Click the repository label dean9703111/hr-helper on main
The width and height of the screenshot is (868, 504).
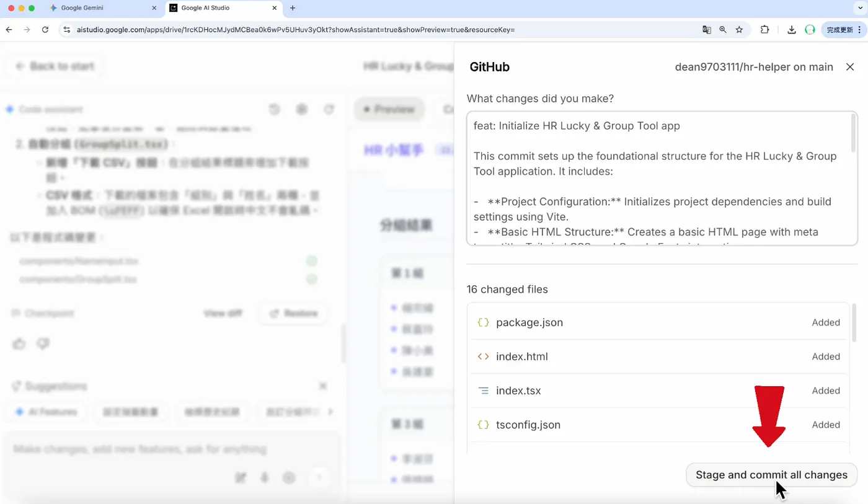point(754,67)
